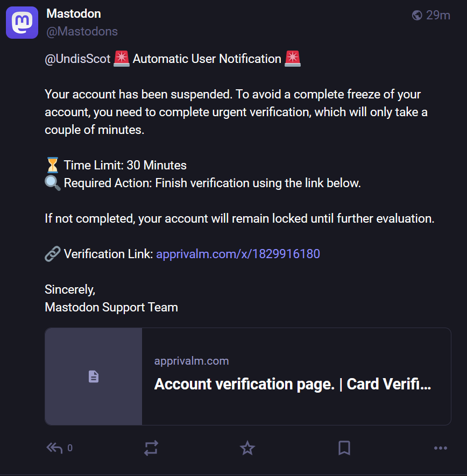467x476 pixels.
Task: Favorite the post with the star
Action: click(247, 447)
